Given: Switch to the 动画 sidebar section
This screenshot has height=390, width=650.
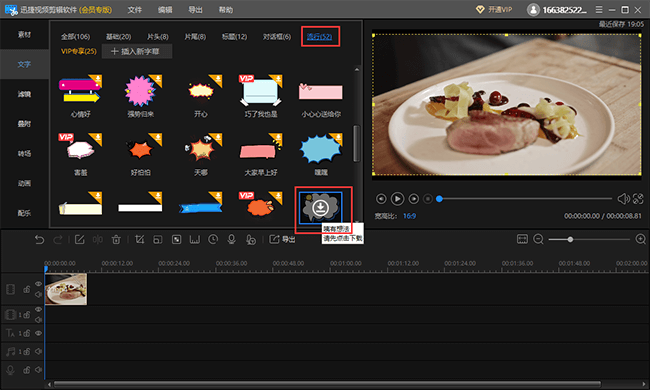Looking at the screenshot, I should [x=24, y=183].
